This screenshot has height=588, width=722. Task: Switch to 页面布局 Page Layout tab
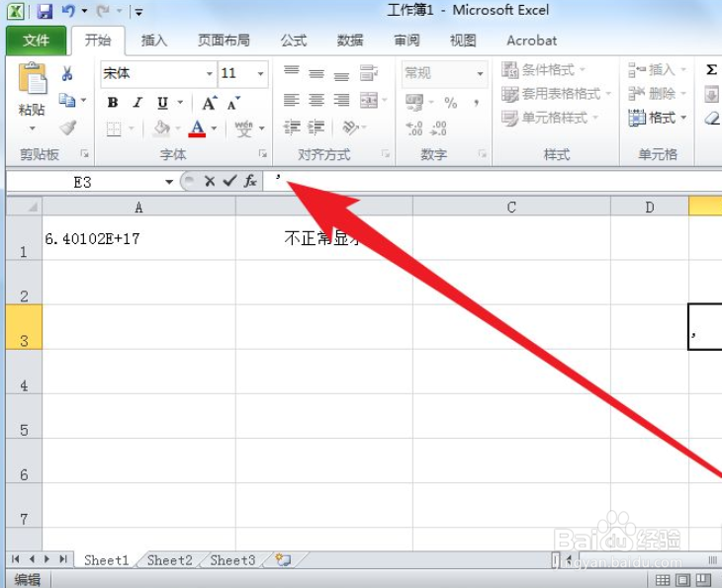tap(224, 41)
